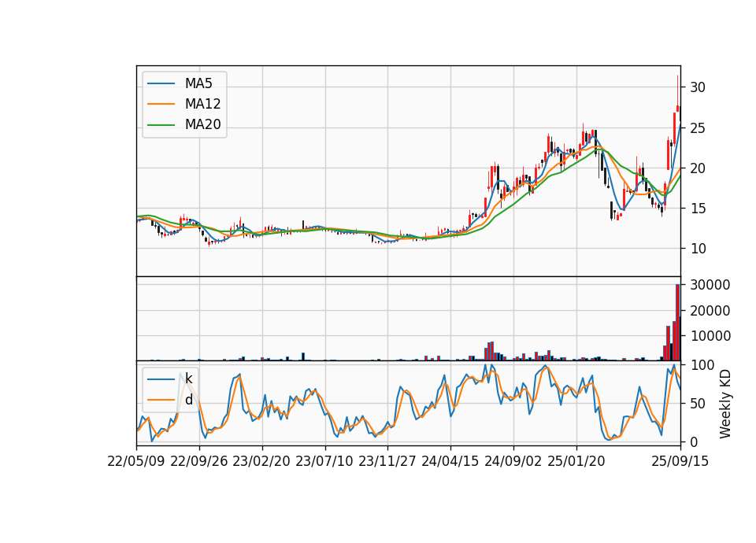Click the KD axis value 100
The width and height of the screenshot is (756, 543).
coord(702,365)
